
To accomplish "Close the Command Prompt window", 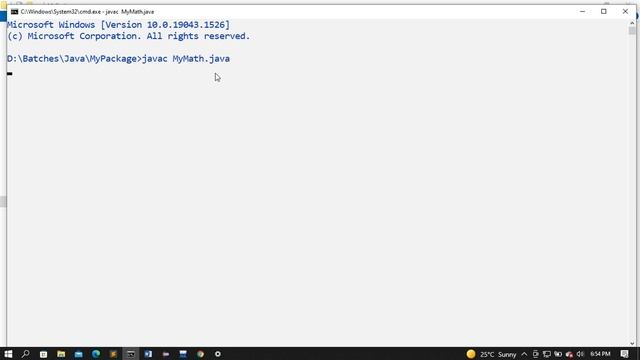I will click(x=625, y=11).
